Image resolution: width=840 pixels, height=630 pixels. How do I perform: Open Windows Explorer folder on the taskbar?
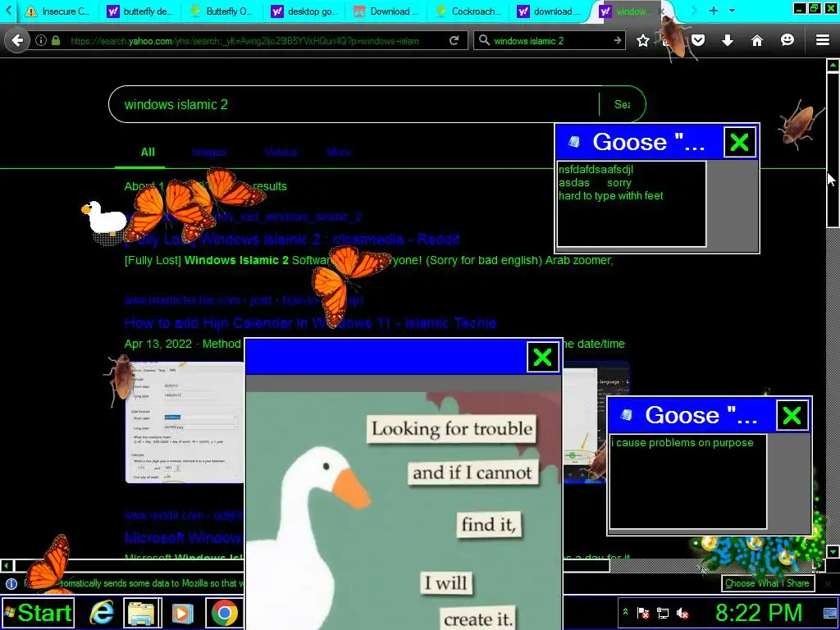(x=143, y=613)
